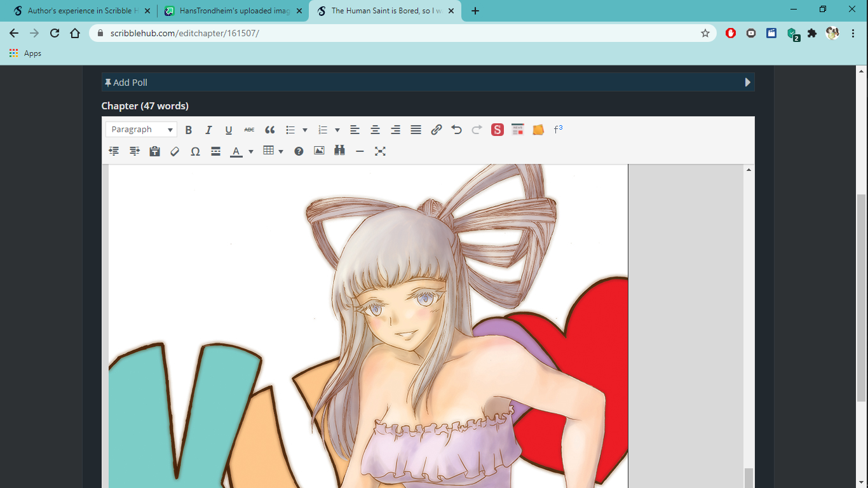
Task: Apply text color with underlined A button
Action: 236,151
